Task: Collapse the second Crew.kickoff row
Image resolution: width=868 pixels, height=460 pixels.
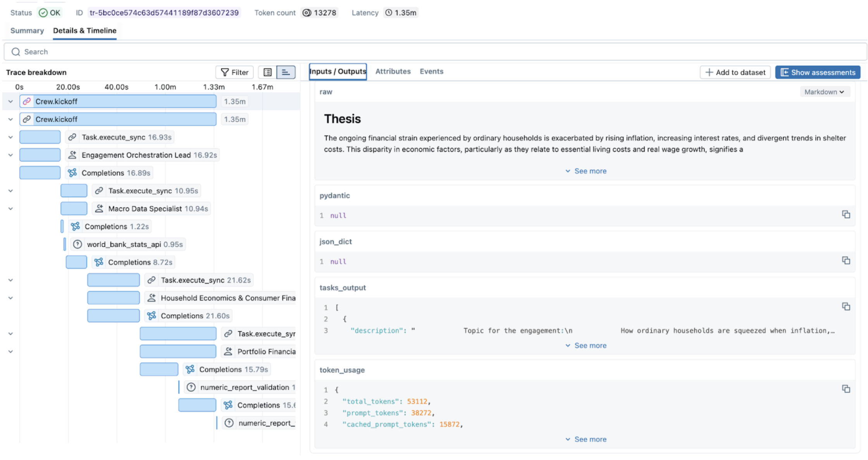Action: point(11,119)
